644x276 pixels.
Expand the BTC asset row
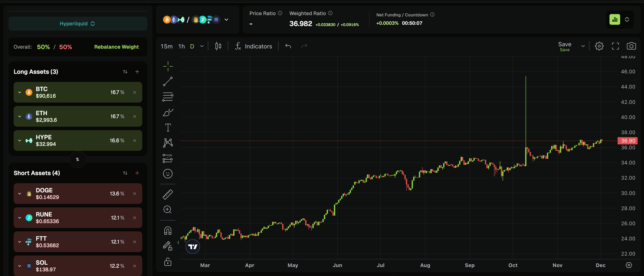click(20, 92)
